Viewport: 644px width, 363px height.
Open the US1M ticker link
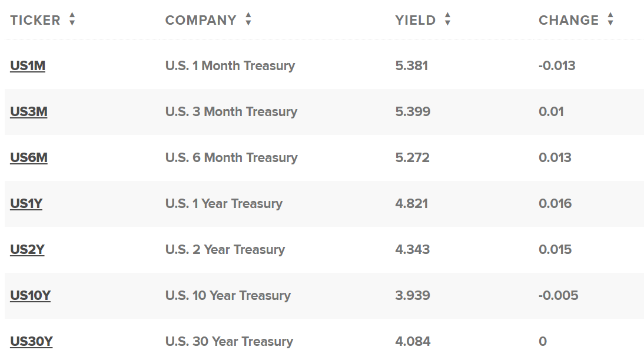click(x=28, y=66)
